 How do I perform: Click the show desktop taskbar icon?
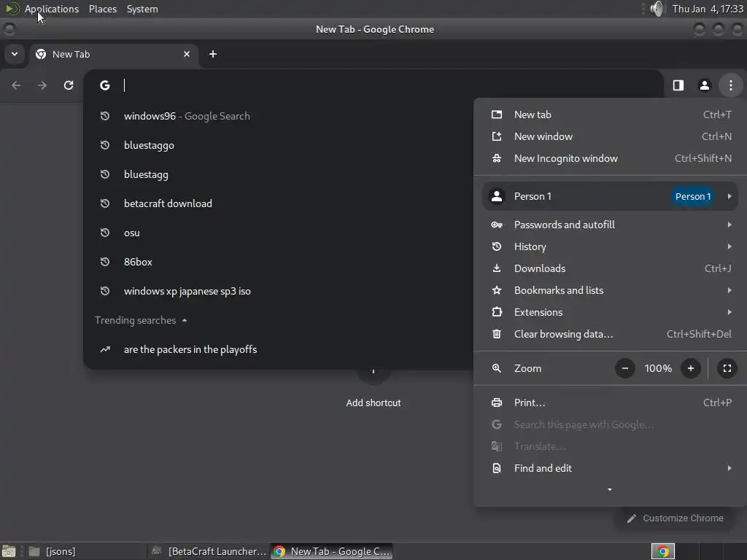pos(9,551)
